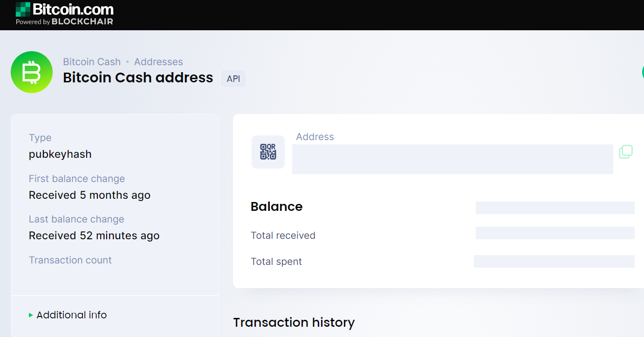Click the Total spent value bar
The height and width of the screenshot is (337, 644).
554,261
